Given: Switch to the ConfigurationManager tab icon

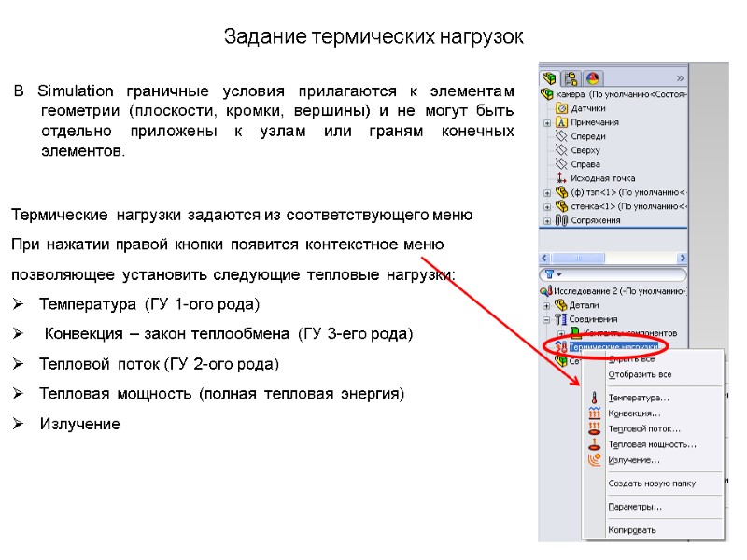Looking at the screenshot, I should click(571, 78).
